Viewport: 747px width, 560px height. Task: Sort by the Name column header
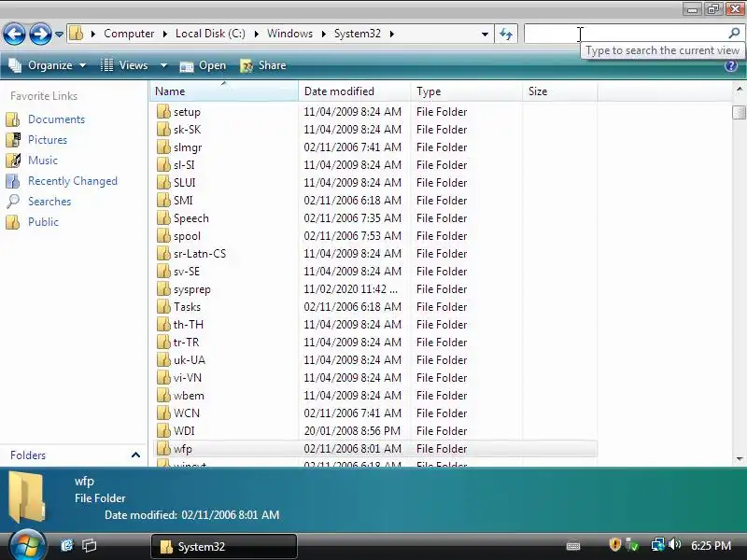(224, 91)
